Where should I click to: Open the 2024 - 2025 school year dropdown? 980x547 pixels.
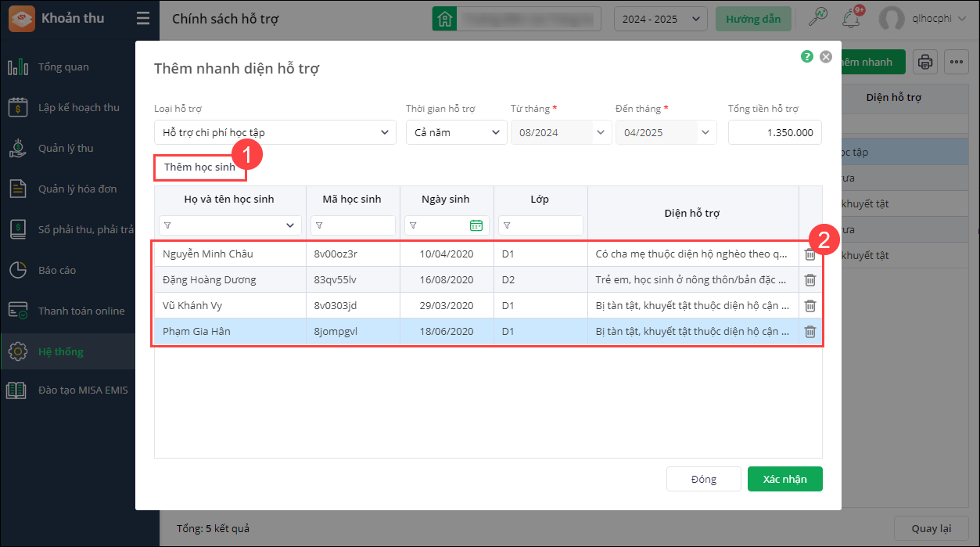(661, 19)
